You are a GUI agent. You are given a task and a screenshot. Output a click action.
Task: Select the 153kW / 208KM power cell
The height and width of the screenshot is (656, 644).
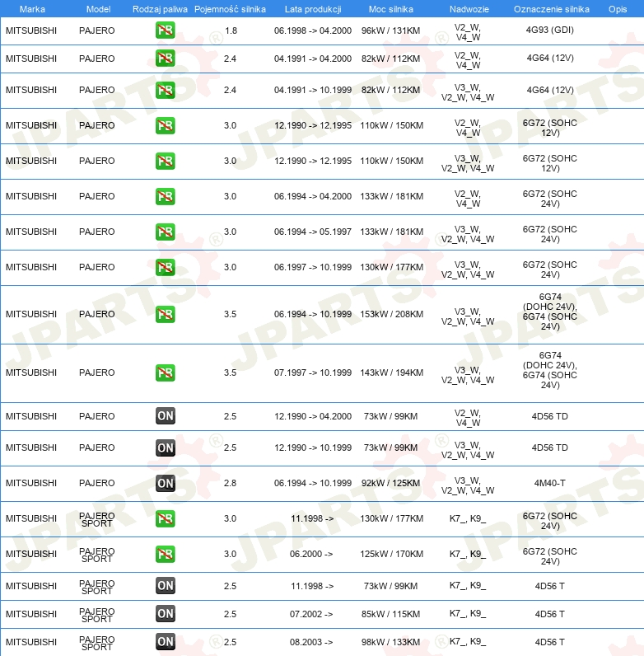click(x=391, y=314)
